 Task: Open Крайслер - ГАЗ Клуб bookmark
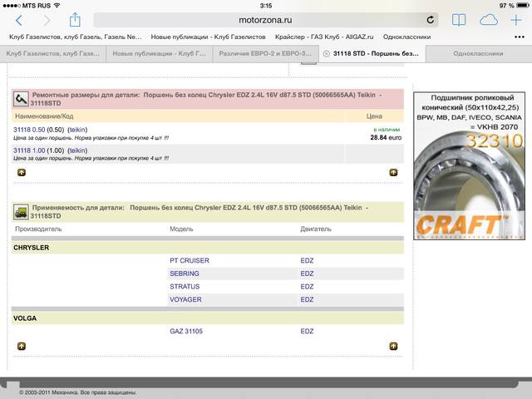coord(324,37)
